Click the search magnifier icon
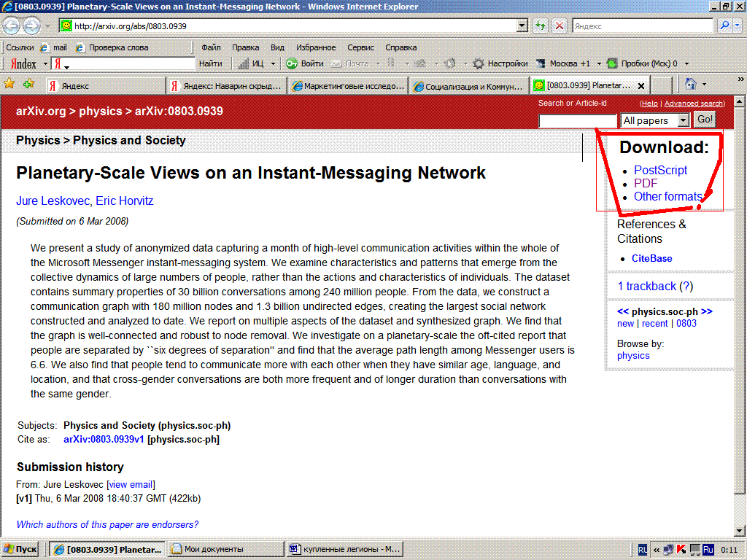This screenshot has width=747, height=560. (x=724, y=26)
